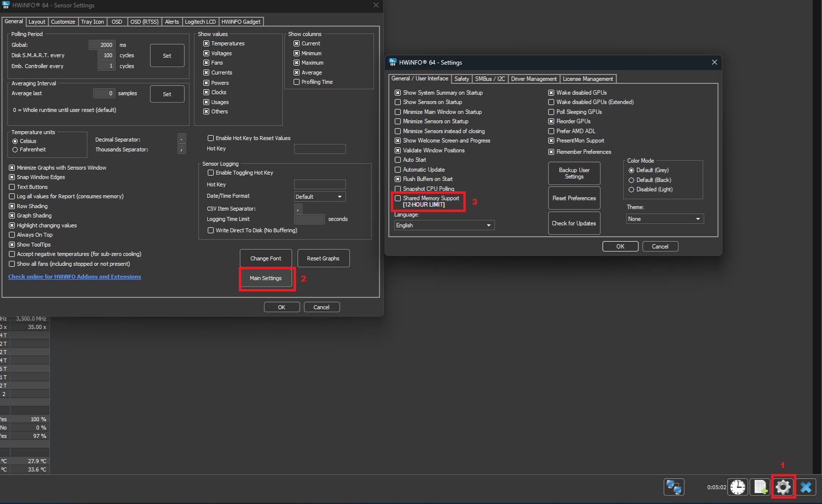Viewport: 822px width, 504px height.
Task: Open the Safety tab in Settings
Action: (461, 79)
